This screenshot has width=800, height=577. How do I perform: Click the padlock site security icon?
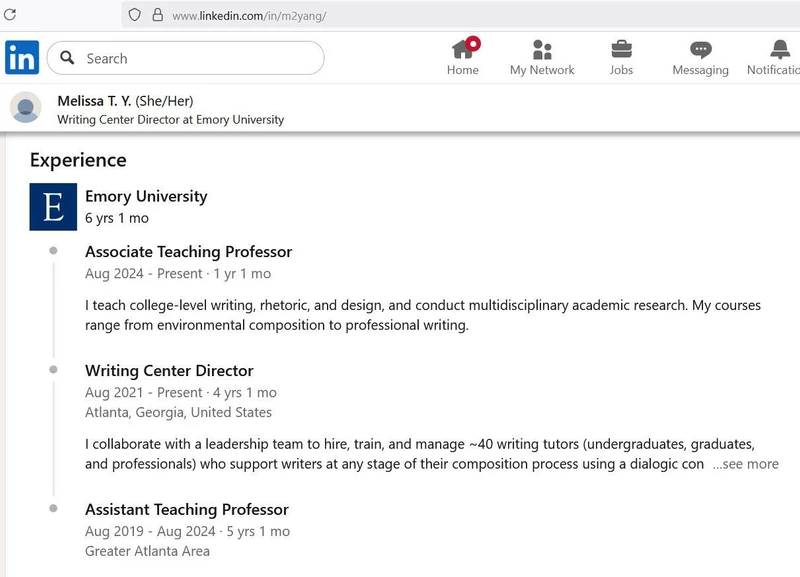pos(157,15)
